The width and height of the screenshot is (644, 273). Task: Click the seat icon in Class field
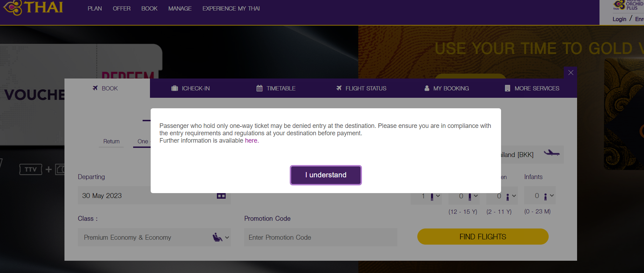(217, 237)
